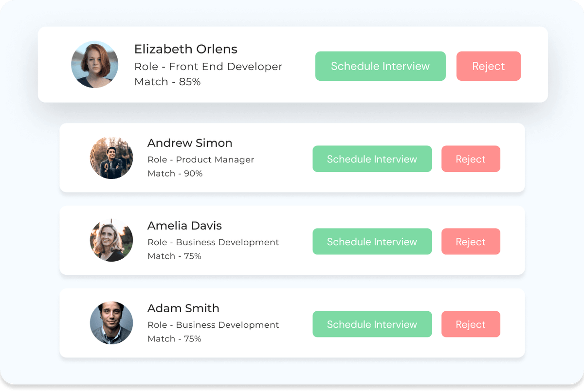
Task: Schedule interview with Elizabeth Orlens
Action: tap(381, 66)
